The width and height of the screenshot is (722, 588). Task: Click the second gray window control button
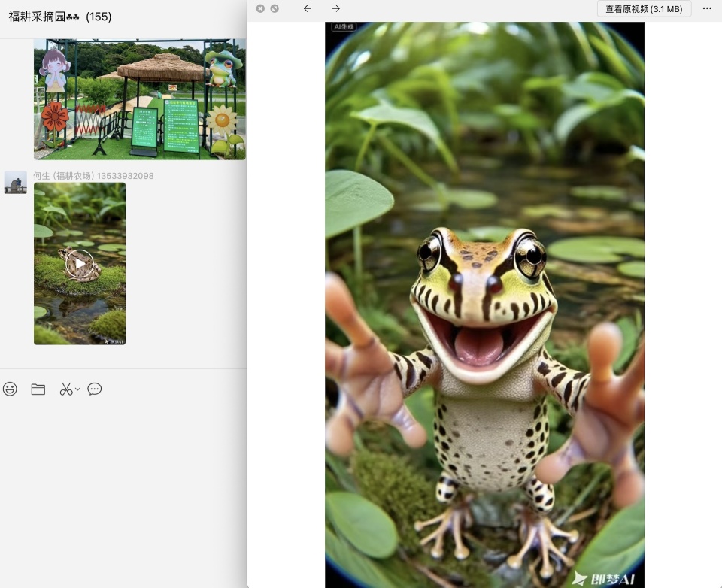(275, 8)
